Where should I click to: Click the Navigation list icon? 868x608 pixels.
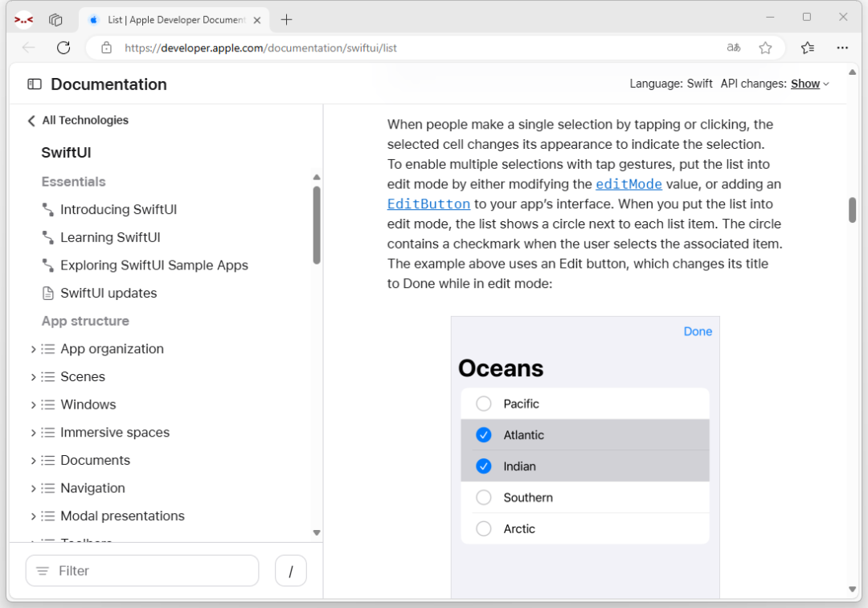click(x=48, y=488)
